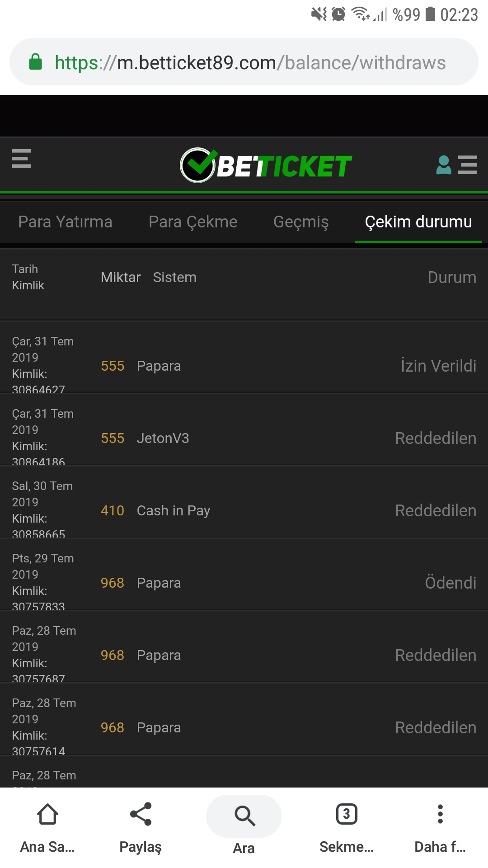This screenshot has width=488, height=868.
Task: Go to browser home (Ana Sayfa)
Action: coord(47,827)
